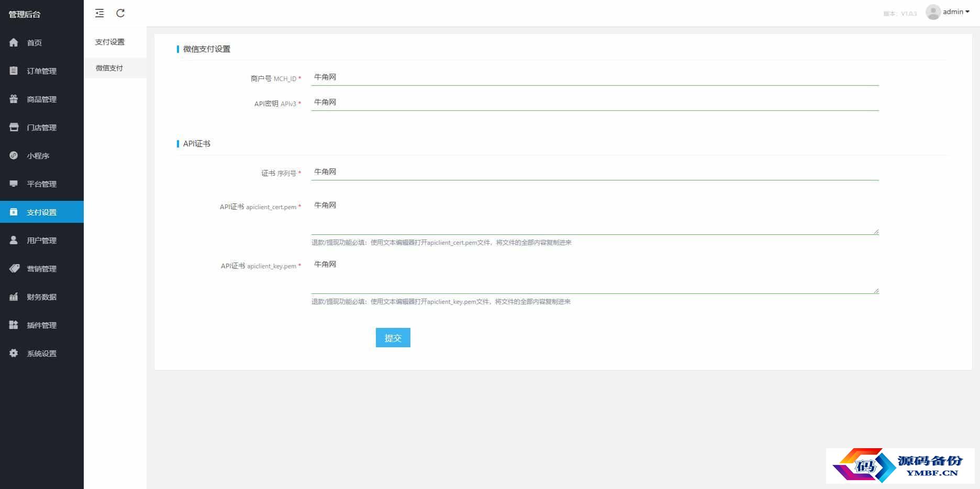Screen dimensions: 980x489
Task: Click the 商户号 MCH_ID input field
Action: pos(595,77)
